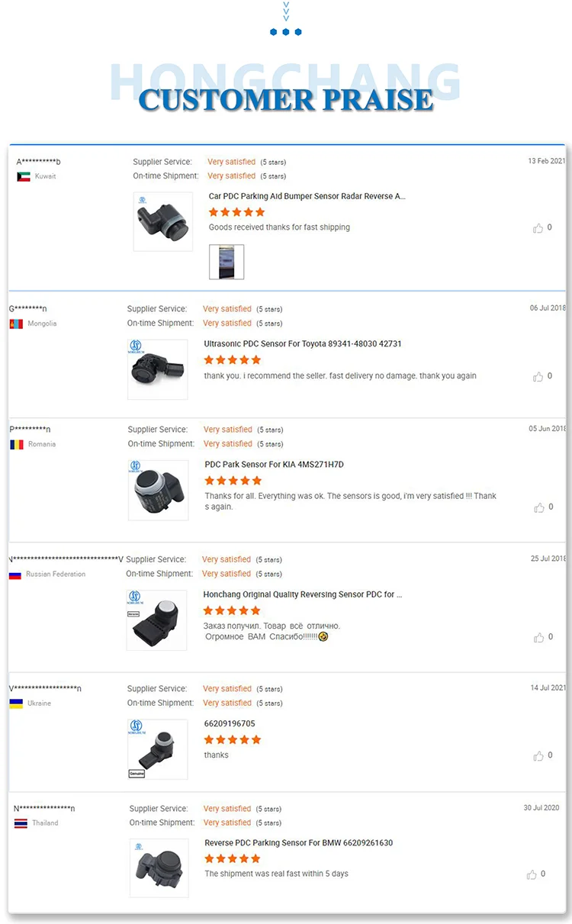Open 'Ultrasonic PDC Sensor For Toyota' link

[303, 344]
